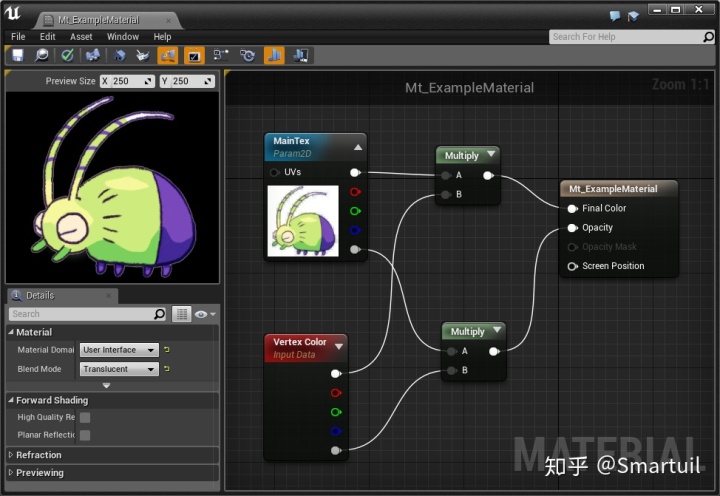Viewport: 720px width, 496px height.
Task: Click MainTex red channel output pin
Action: click(x=355, y=192)
